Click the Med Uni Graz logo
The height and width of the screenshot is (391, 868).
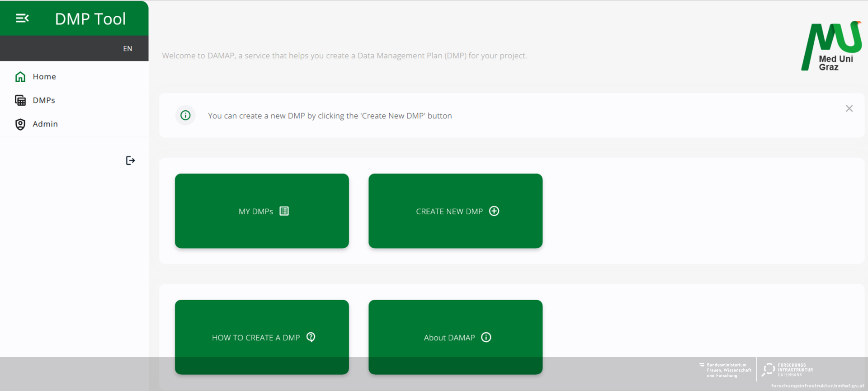[831, 46]
